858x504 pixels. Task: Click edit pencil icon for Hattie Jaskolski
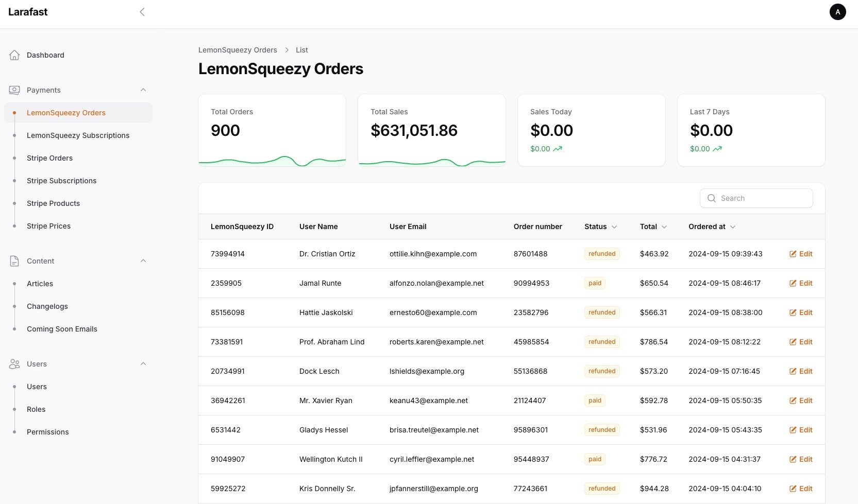793,312
